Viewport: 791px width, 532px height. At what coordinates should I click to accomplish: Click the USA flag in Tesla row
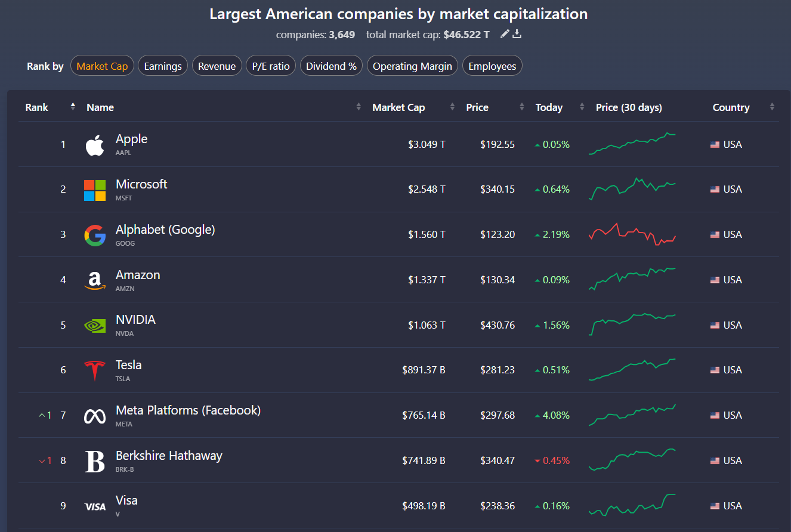pyautogui.click(x=715, y=370)
